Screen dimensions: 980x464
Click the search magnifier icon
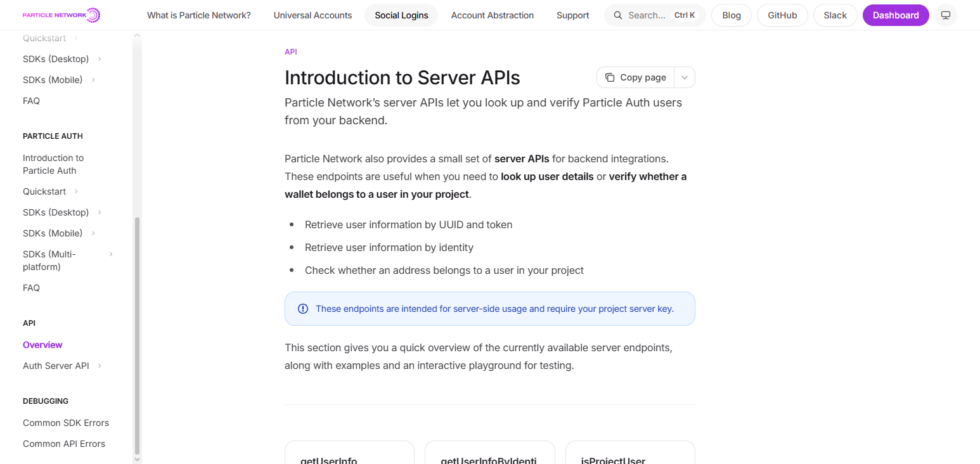click(x=617, y=15)
